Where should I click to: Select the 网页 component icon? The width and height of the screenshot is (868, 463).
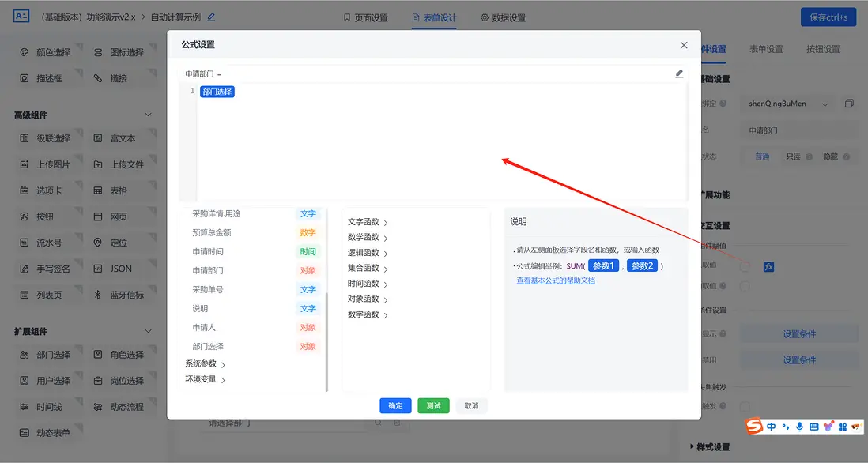click(x=98, y=216)
